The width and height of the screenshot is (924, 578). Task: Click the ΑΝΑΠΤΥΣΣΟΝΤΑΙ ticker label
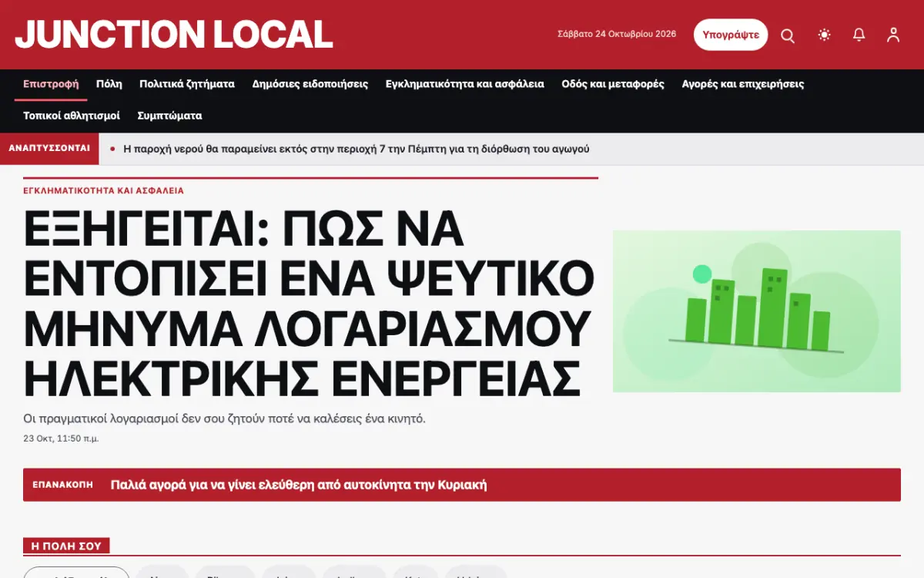49,148
